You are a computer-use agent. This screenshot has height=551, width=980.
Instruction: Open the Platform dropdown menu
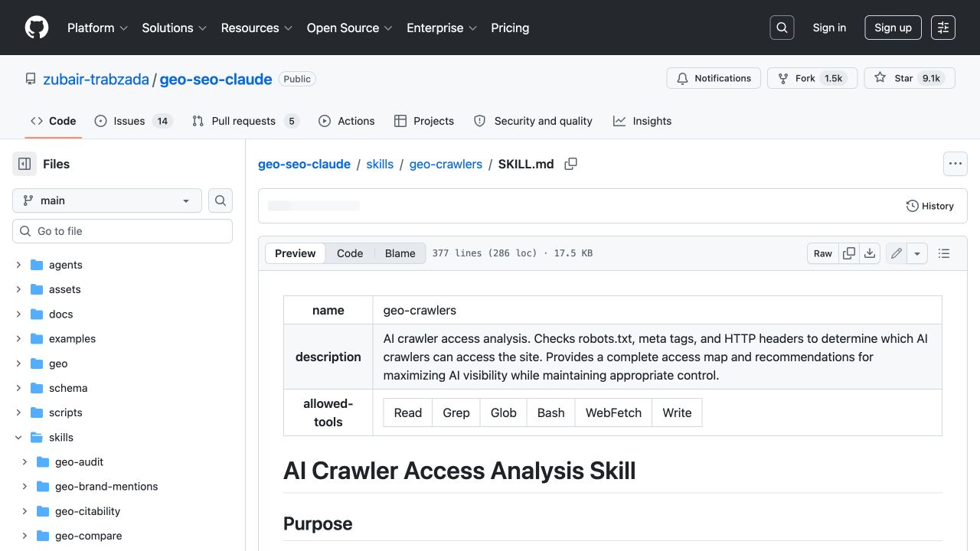97,28
